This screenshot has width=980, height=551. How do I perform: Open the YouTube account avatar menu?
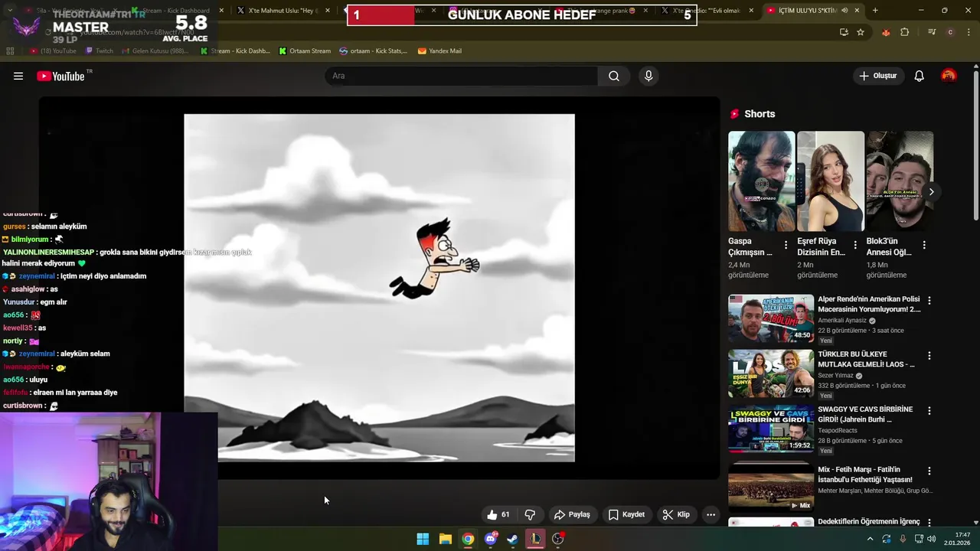pyautogui.click(x=949, y=76)
